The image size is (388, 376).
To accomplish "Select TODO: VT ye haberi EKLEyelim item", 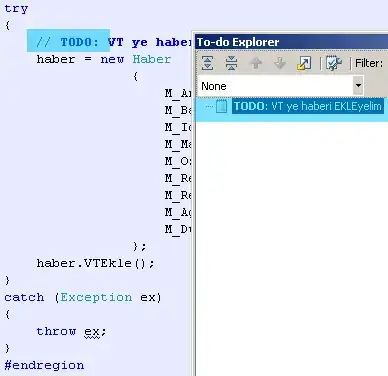I will (307, 106).
